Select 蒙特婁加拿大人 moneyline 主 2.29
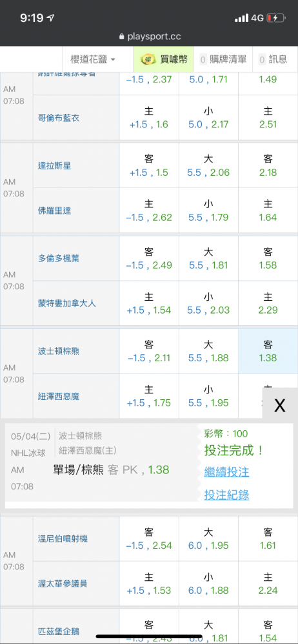The height and width of the screenshot is (644, 298). coord(268,303)
